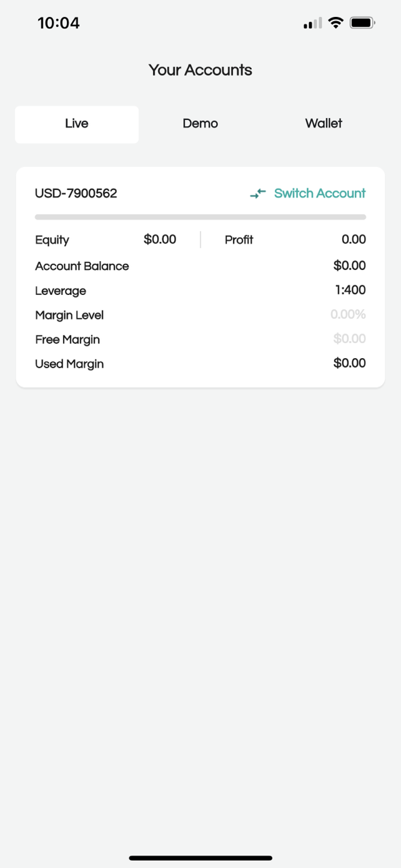Screen dimensions: 401x868
Task: Tap the Account Balance row
Action: click(x=200, y=266)
